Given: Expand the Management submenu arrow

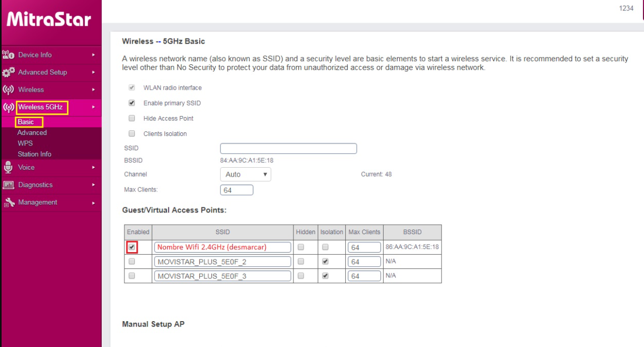Looking at the screenshot, I should pyautogui.click(x=93, y=203).
